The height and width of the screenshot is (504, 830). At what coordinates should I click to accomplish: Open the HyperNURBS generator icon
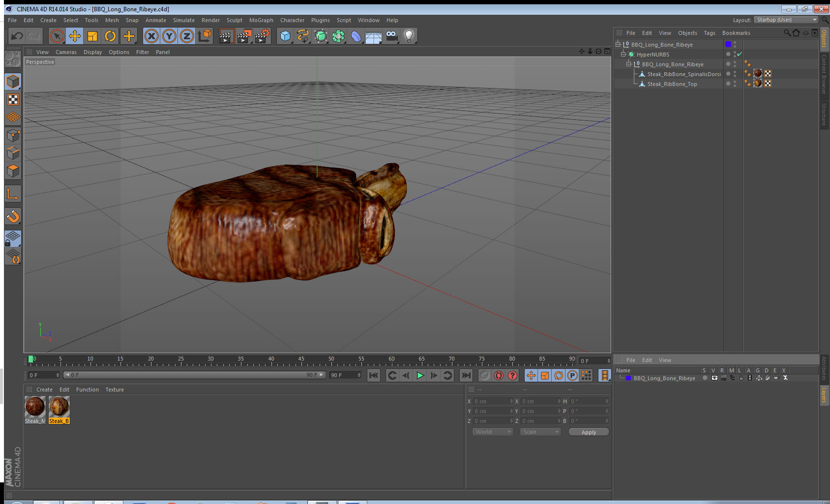(321, 36)
